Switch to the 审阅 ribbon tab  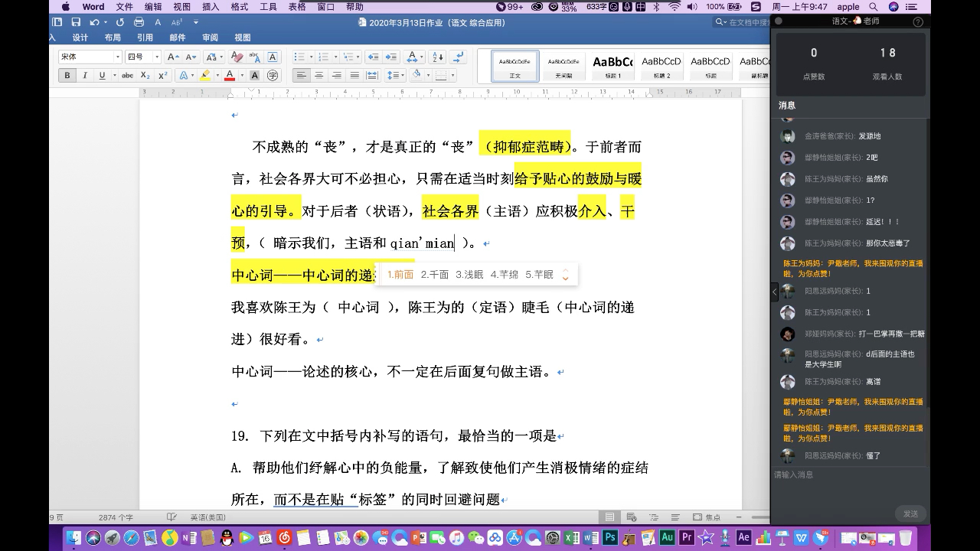tap(209, 37)
